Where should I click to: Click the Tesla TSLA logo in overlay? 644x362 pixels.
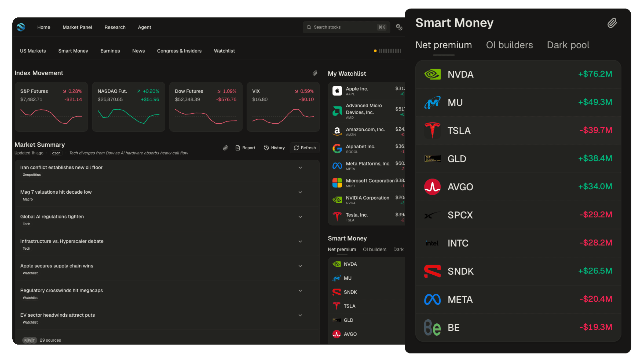432,130
